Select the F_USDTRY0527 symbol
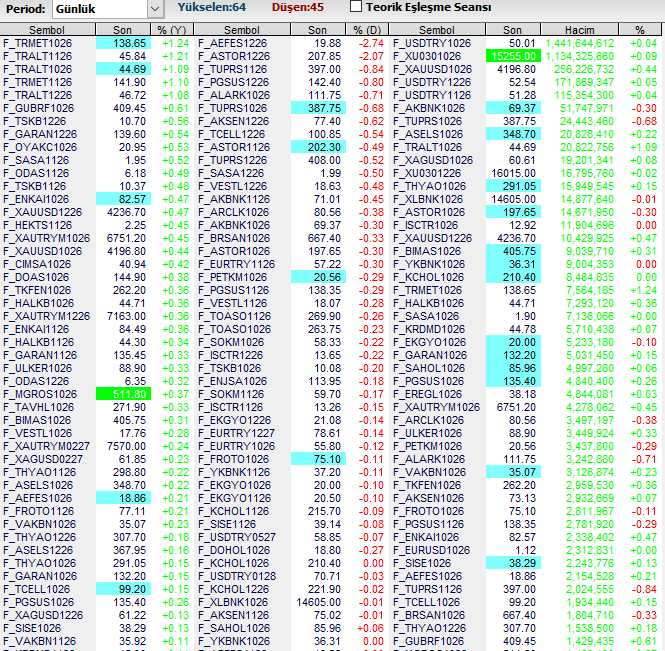Image resolution: width=665 pixels, height=651 pixels. click(x=237, y=537)
